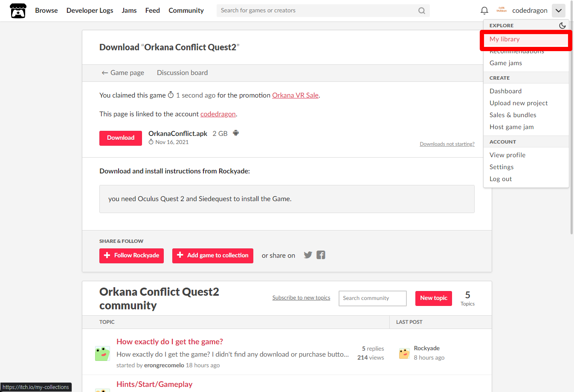Create a New topic
Viewport: 574px width, 392px height.
(434, 298)
